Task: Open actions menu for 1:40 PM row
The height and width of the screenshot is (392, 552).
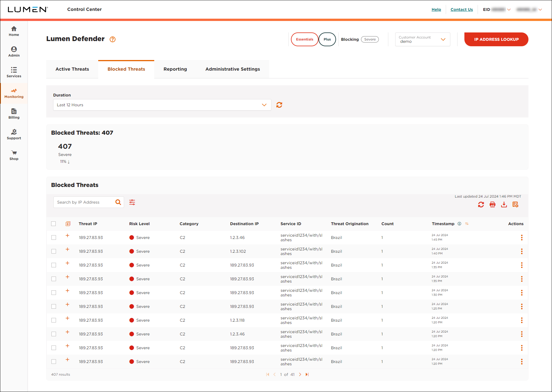Action: click(522, 251)
